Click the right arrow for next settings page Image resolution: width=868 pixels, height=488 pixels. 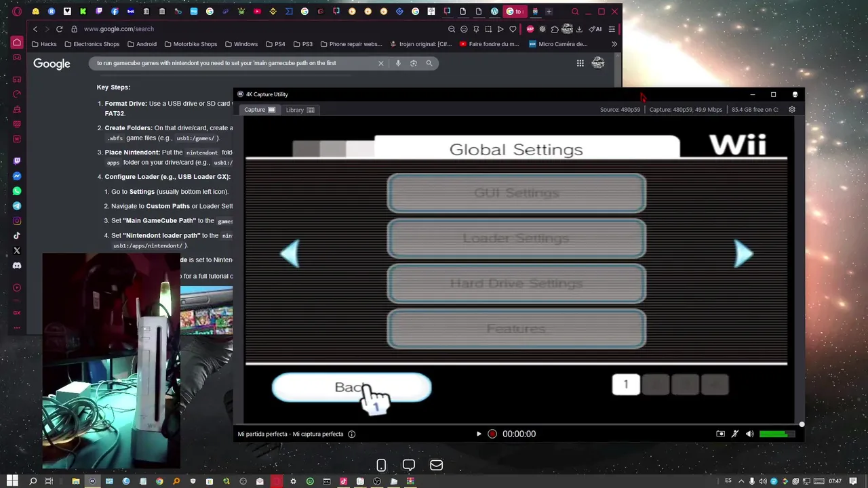pyautogui.click(x=744, y=253)
